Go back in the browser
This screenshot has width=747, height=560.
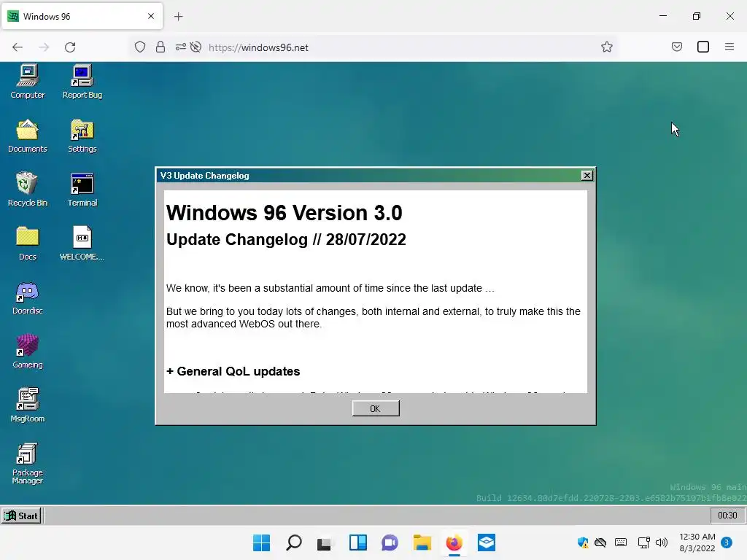18,47
